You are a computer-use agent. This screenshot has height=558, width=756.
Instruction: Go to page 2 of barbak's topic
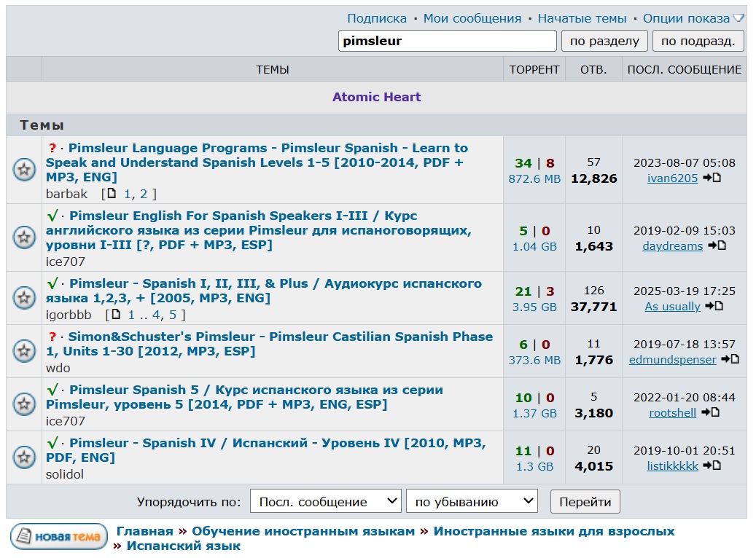coord(144,194)
